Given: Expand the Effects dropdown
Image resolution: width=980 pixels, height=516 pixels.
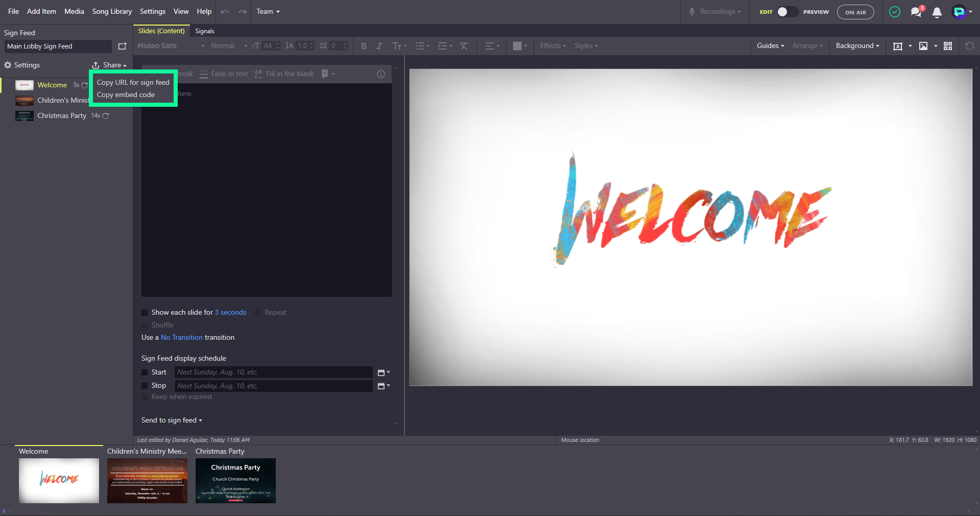Looking at the screenshot, I should pyautogui.click(x=553, y=46).
